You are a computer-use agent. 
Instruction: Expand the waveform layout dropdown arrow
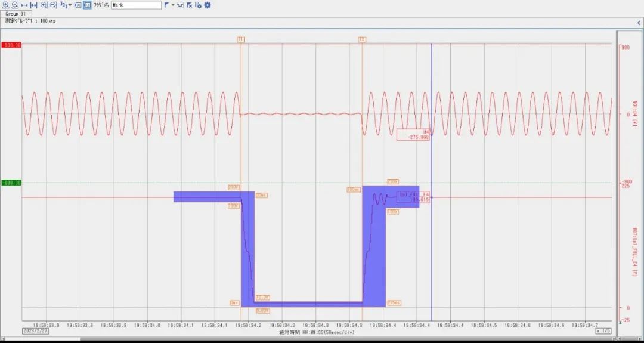(70, 5)
